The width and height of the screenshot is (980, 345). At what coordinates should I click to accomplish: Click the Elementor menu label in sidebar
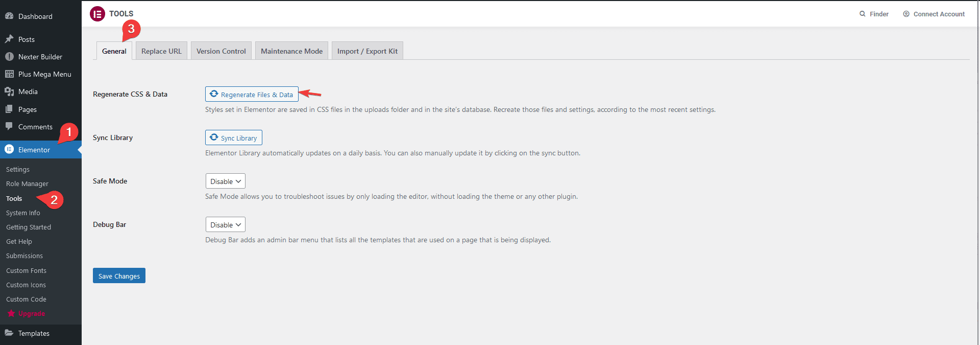34,150
